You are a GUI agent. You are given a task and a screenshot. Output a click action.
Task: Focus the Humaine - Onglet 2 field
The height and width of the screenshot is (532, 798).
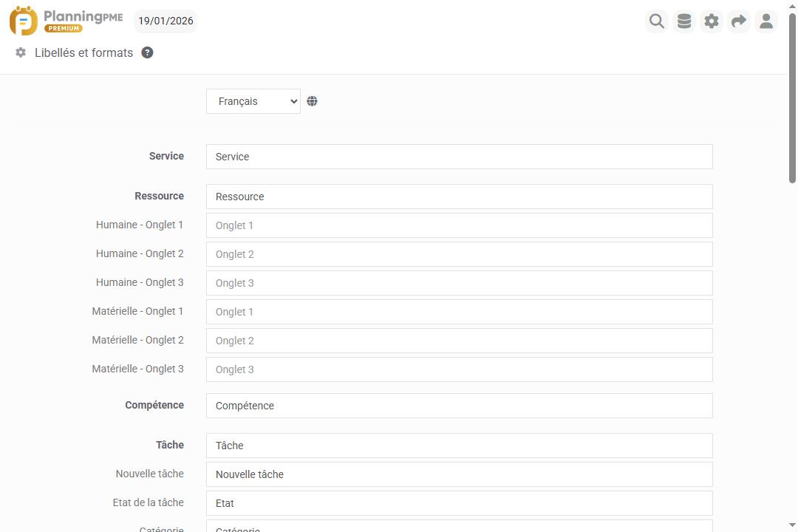click(459, 254)
